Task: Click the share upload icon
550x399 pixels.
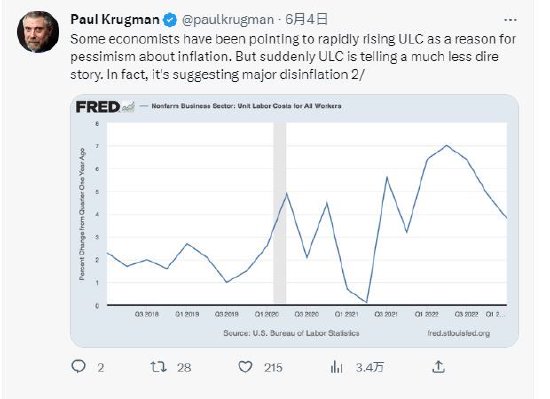Action: (438, 367)
